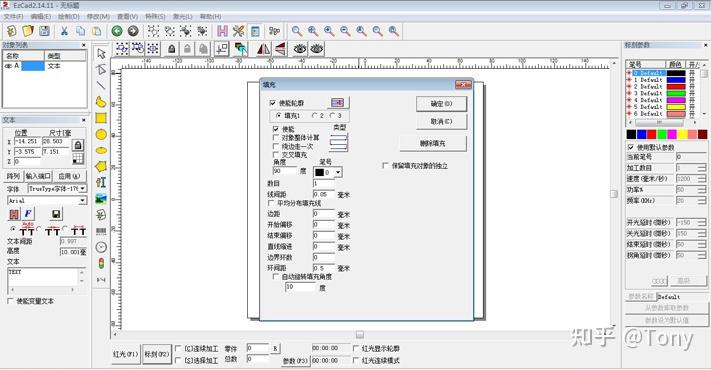Click the blue F font icon

point(28,214)
